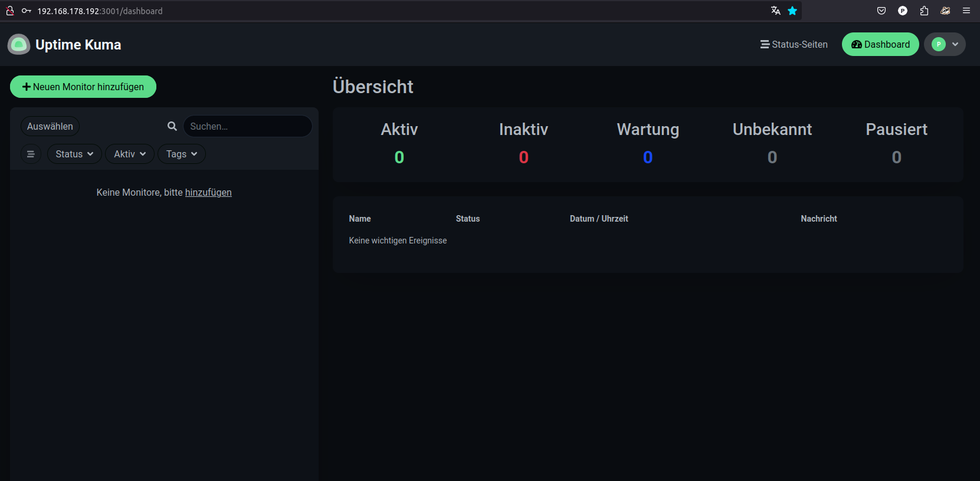Switch to the Dashboard tab
The width and height of the screenshot is (980, 481).
pos(880,44)
